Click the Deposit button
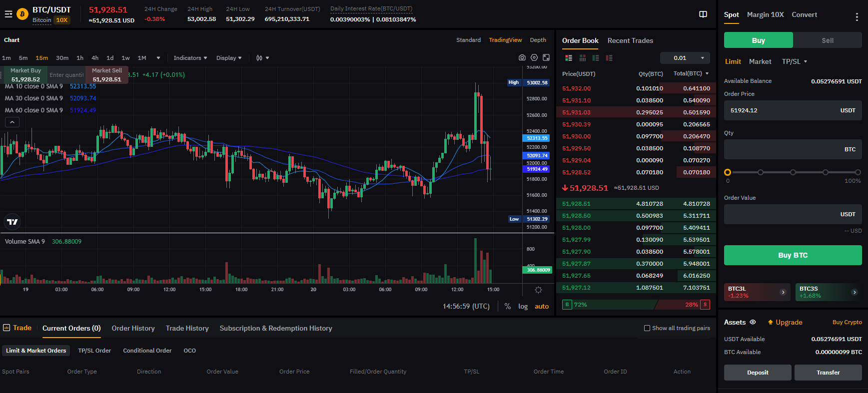 [758, 373]
